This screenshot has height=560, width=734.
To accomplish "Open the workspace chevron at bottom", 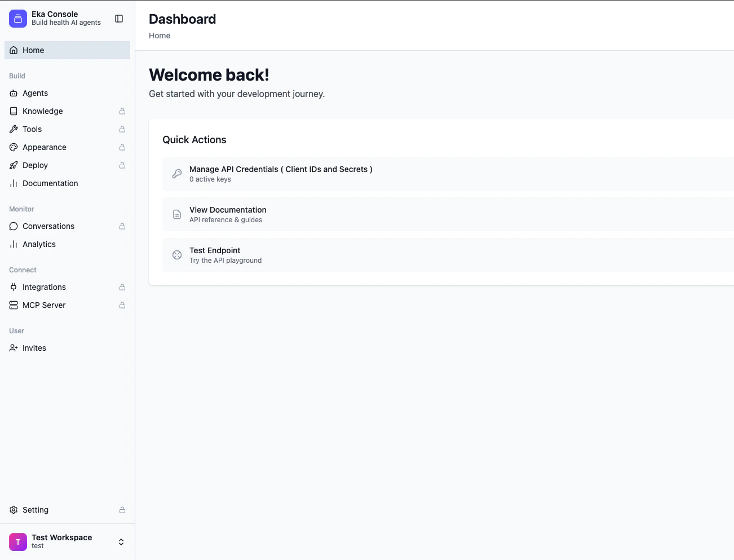I will pos(121,541).
